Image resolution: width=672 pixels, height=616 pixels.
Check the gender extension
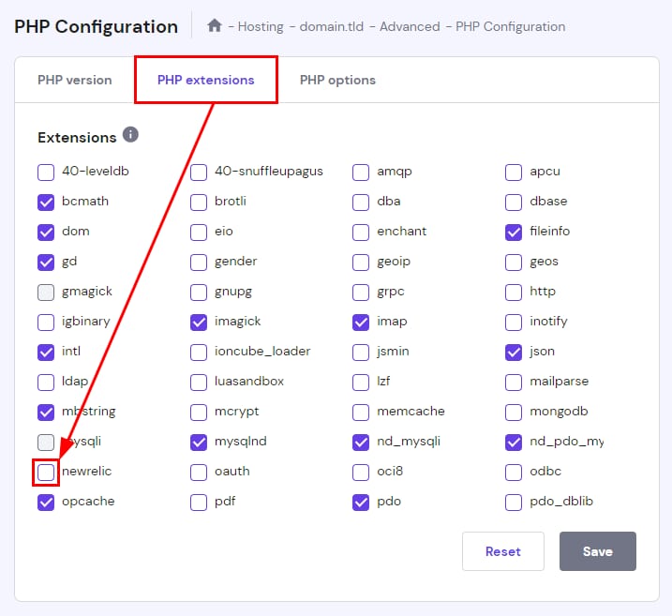pyautogui.click(x=199, y=262)
